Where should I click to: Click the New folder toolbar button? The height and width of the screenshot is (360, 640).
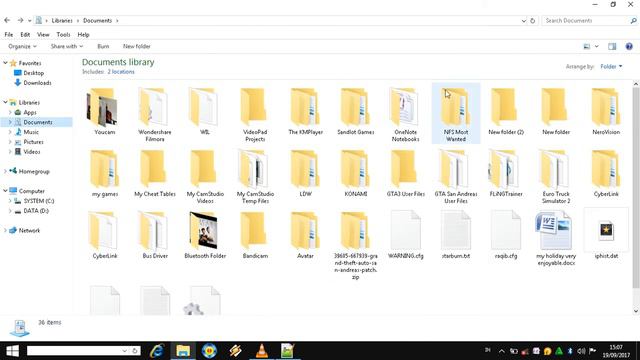(x=137, y=47)
